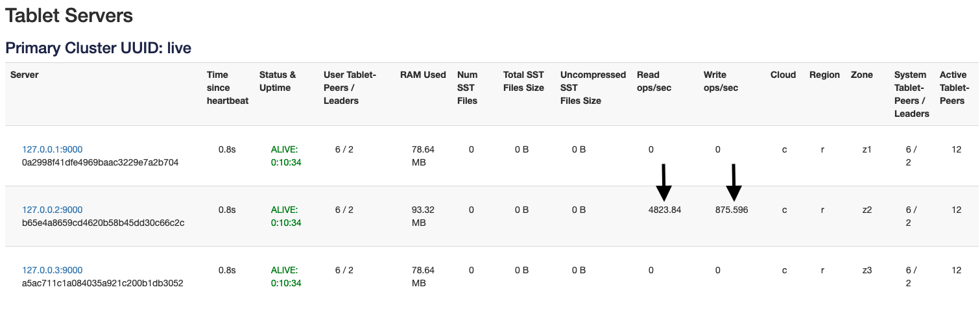Click the Time since heartbeat column header
The image size is (980, 309).
coord(227,88)
